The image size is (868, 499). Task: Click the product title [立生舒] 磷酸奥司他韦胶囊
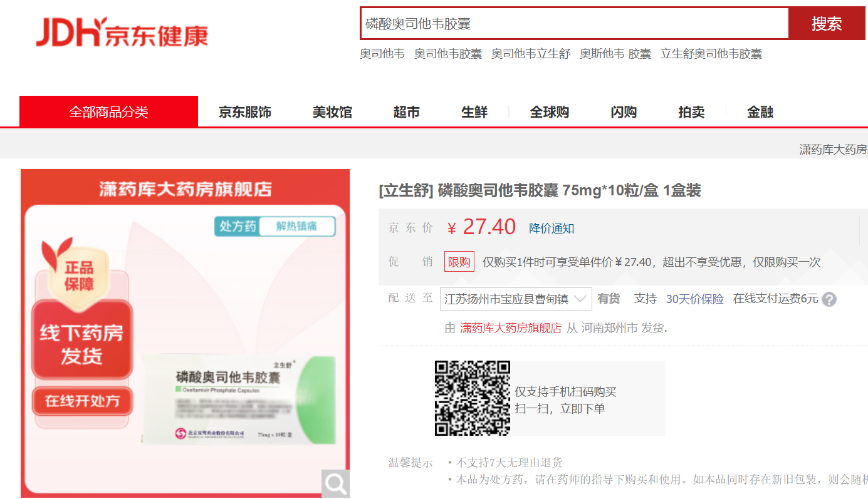tap(540, 190)
